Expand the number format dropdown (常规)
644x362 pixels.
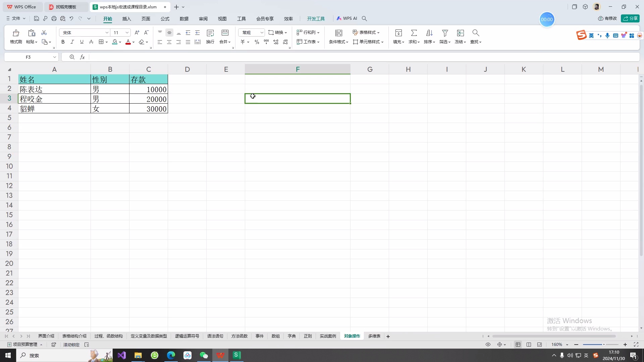[262, 33]
